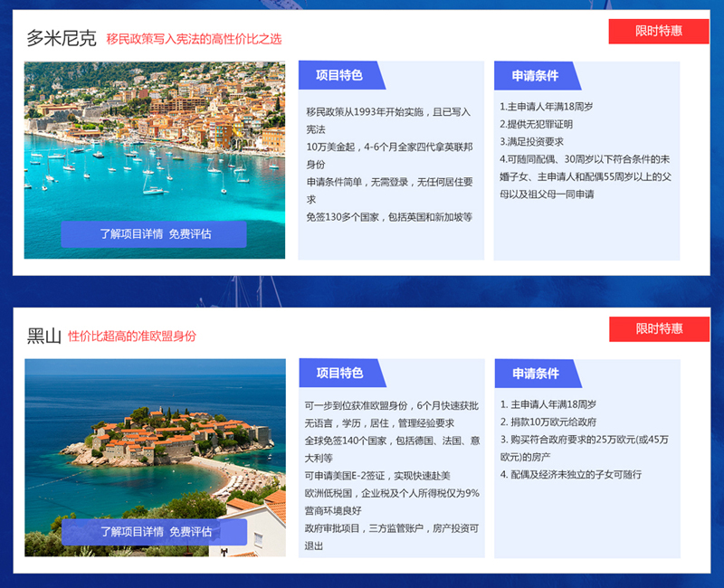Click the line 免签130多个国家，包括英国和新加坡等
Screen dimensions: 724x588
(389, 217)
